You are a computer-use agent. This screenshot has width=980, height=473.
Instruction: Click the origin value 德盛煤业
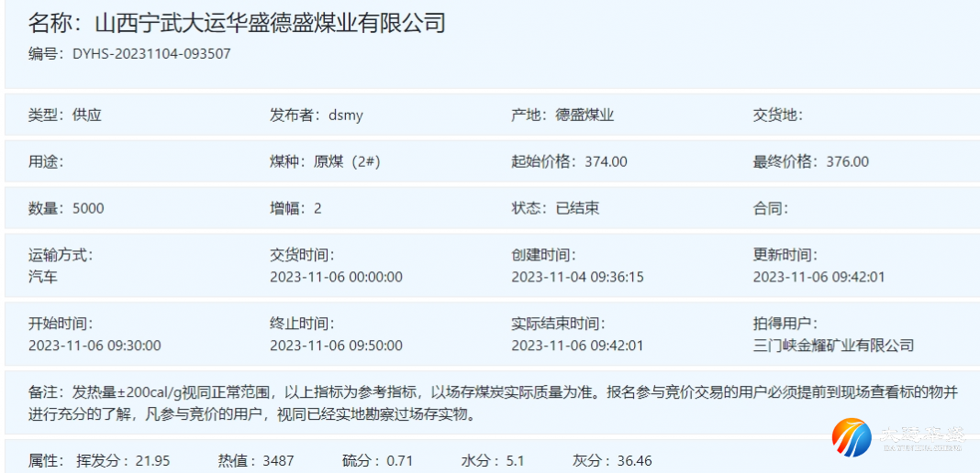[585, 115]
